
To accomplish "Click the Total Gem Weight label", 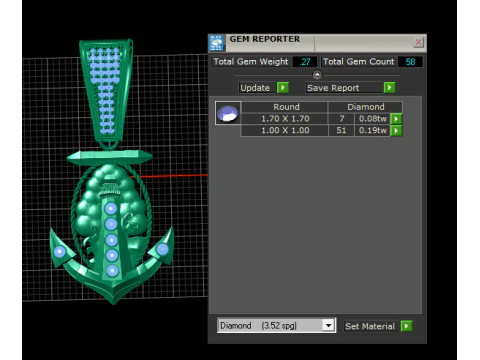I will tap(251, 62).
